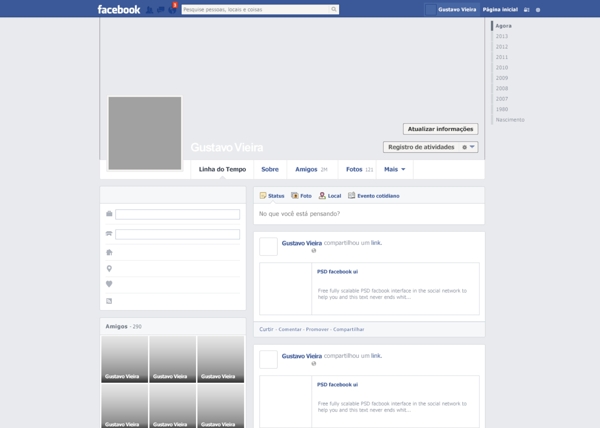Open notifications globe with red badge
Image resolution: width=600 pixels, height=428 pixels.
173,9
